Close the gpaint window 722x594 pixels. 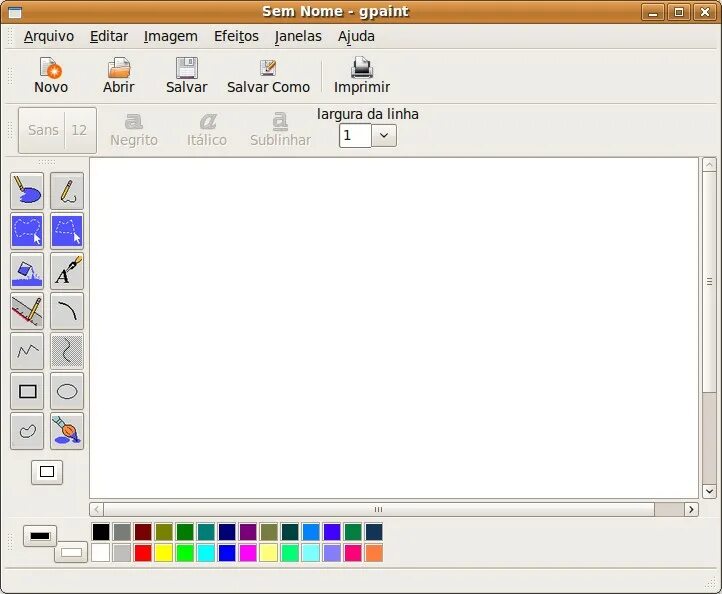point(705,12)
